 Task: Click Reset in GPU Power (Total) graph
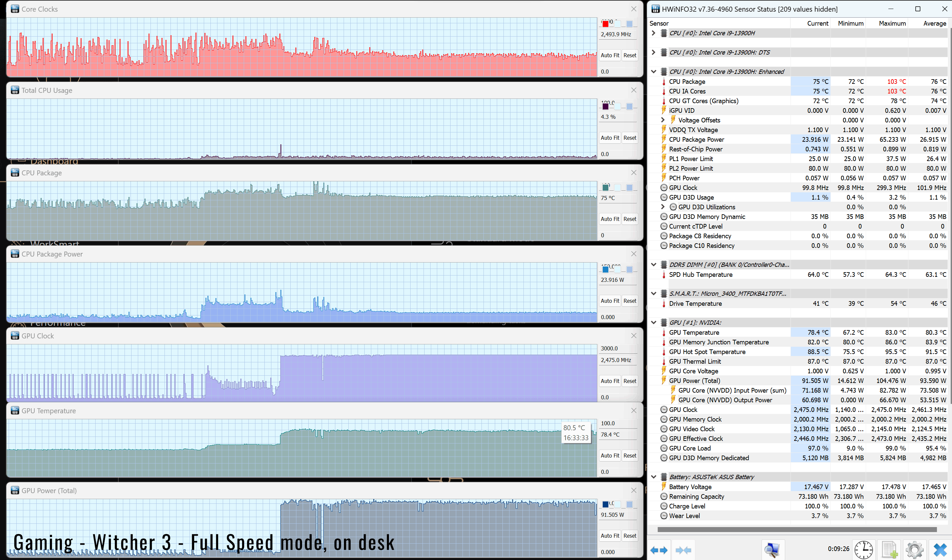pos(630,536)
